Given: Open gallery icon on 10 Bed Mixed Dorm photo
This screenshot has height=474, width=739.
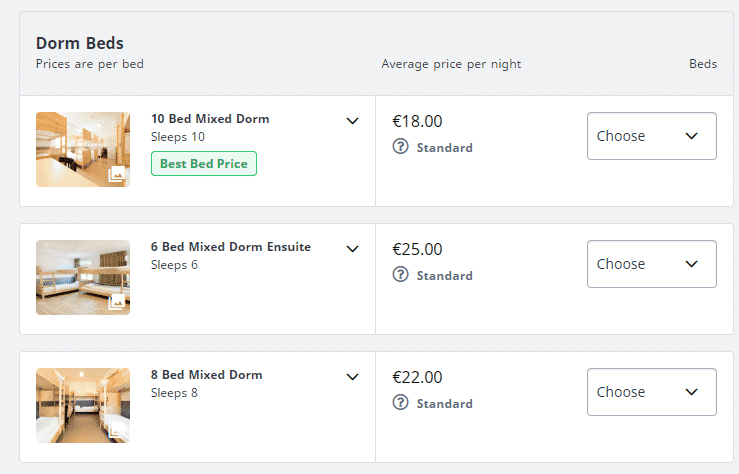Looking at the screenshot, I should (x=117, y=174).
